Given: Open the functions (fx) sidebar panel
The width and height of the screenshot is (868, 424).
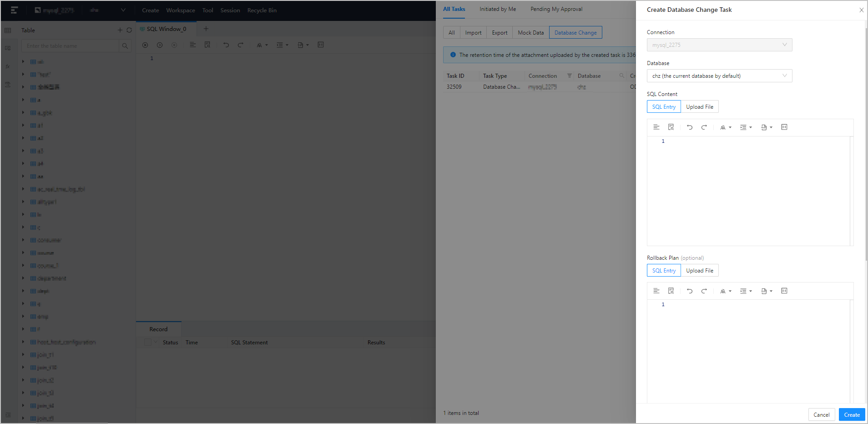Looking at the screenshot, I should [x=8, y=66].
